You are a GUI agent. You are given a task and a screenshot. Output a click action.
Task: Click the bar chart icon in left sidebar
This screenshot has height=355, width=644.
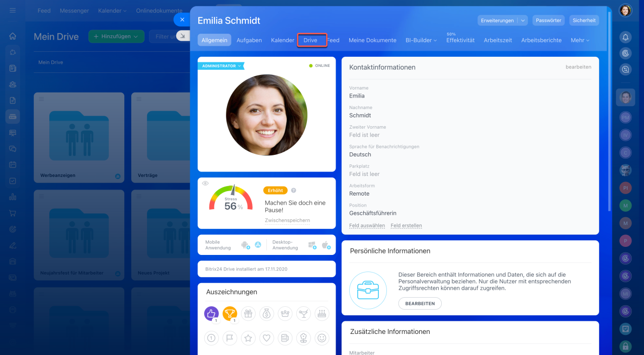tap(13, 197)
